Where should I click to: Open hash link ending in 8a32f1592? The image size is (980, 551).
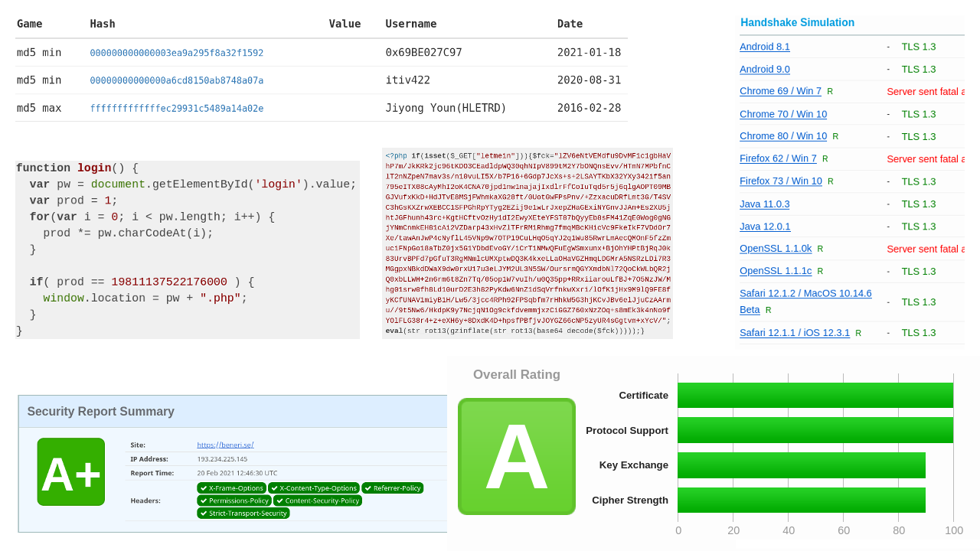coord(177,53)
